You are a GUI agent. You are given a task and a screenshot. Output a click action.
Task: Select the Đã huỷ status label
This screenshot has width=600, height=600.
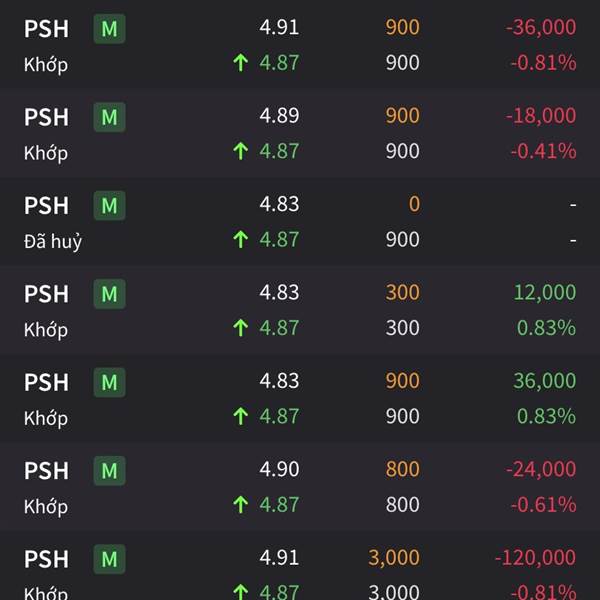[53, 241]
